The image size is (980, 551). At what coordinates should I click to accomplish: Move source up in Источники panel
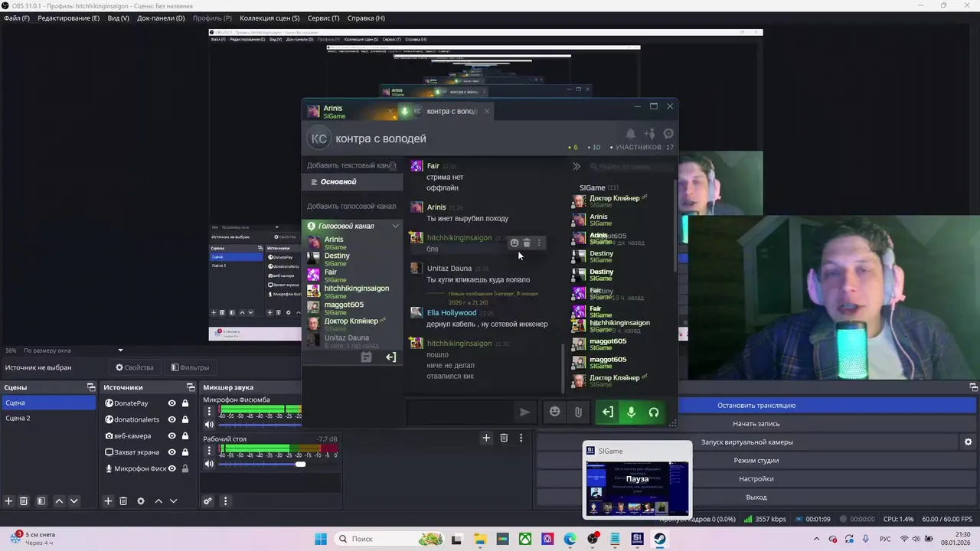point(158,501)
